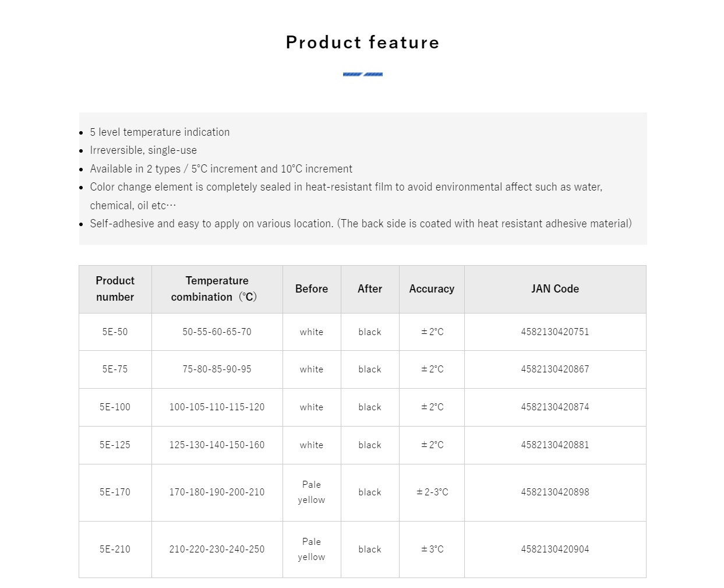Screen dimensions: 724x588
Task: Click the ±2-3°C accuracy cell
Action: [x=432, y=492]
